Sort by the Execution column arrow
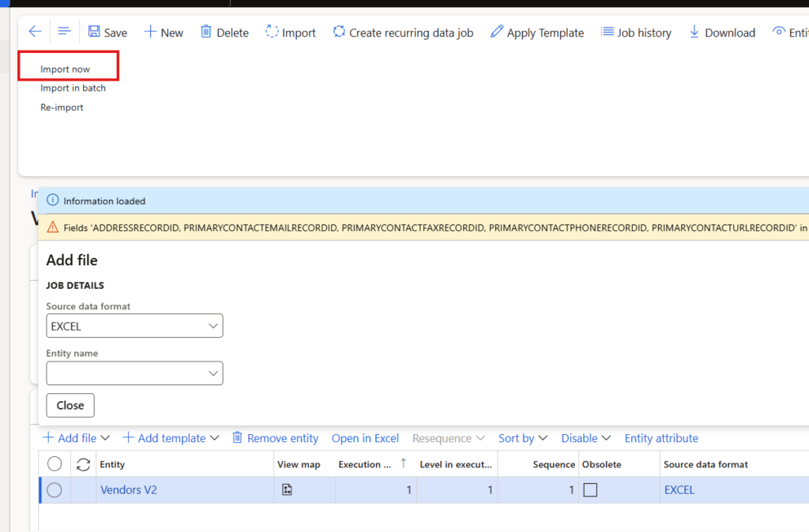Screen dimensions: 809x532 click(404, 463)
